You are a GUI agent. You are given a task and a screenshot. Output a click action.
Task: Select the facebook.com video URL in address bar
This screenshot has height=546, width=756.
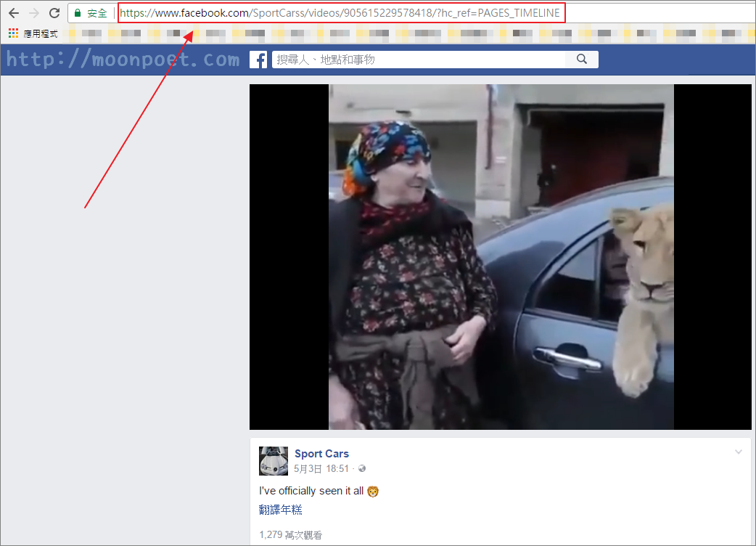tap(340, 13)
